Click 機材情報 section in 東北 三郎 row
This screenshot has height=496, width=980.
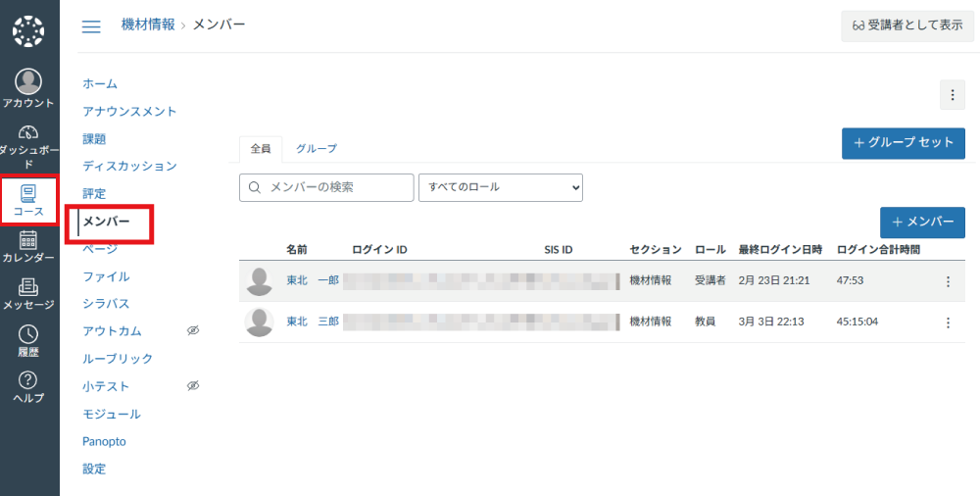651,322
